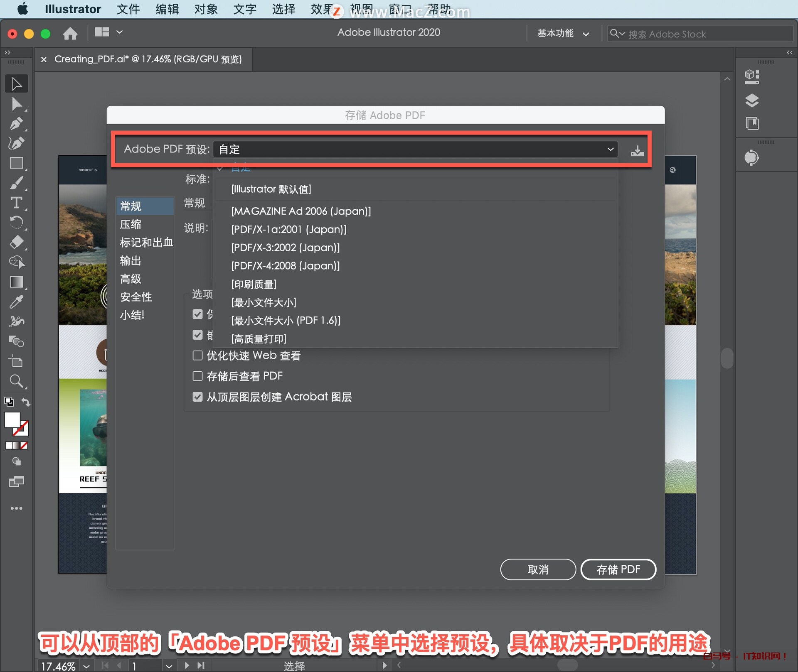Select the Zoom tool magnifier
This screenshot has width=798, height=672.
click(17, 381)
